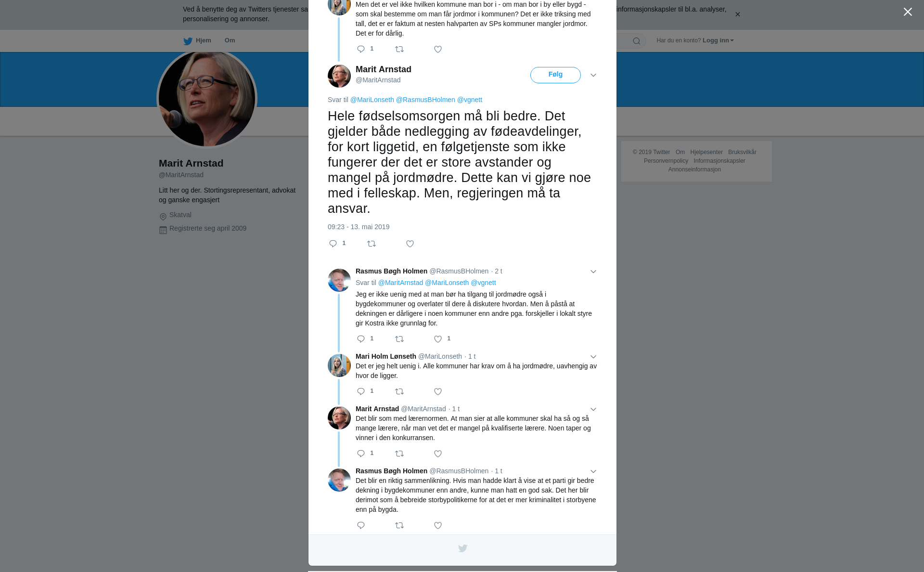The width and height of the screenshot is (924, 572).
Task: Like Rasmus Bøgh Holmen's 2 t reply
Action: click(438, 339)
